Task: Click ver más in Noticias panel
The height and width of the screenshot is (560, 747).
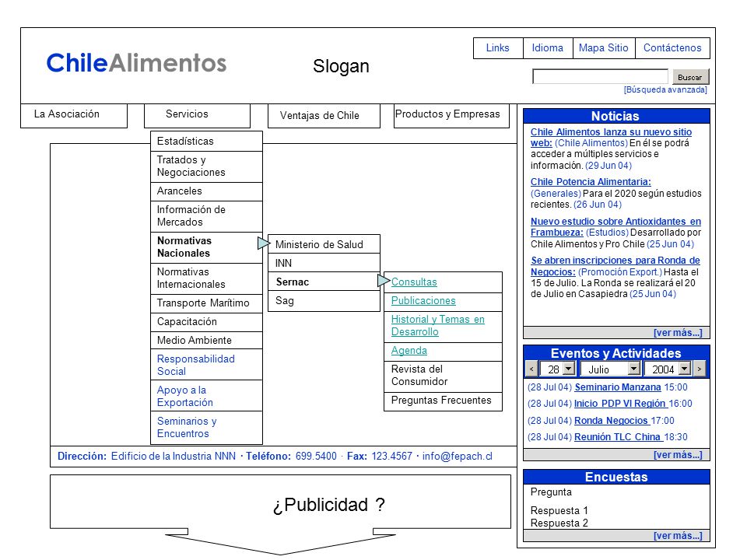Action: pyautogui.click(x=678, y=332)
